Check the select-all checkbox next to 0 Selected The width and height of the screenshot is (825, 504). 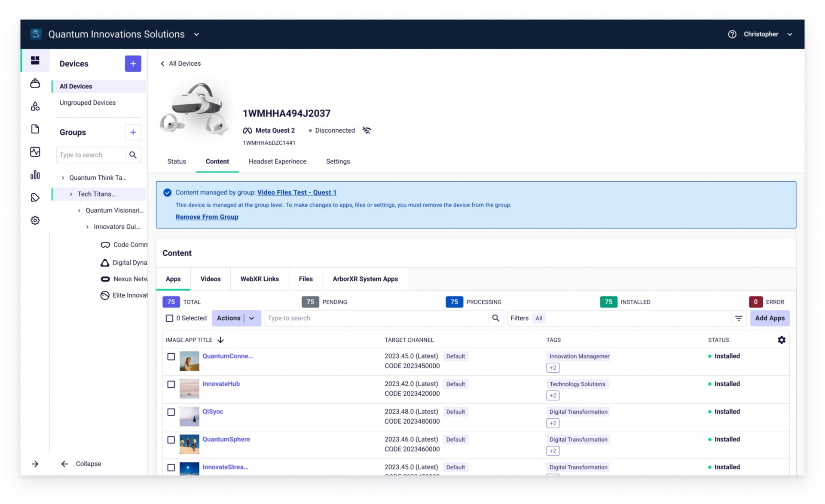pos(169,318)
